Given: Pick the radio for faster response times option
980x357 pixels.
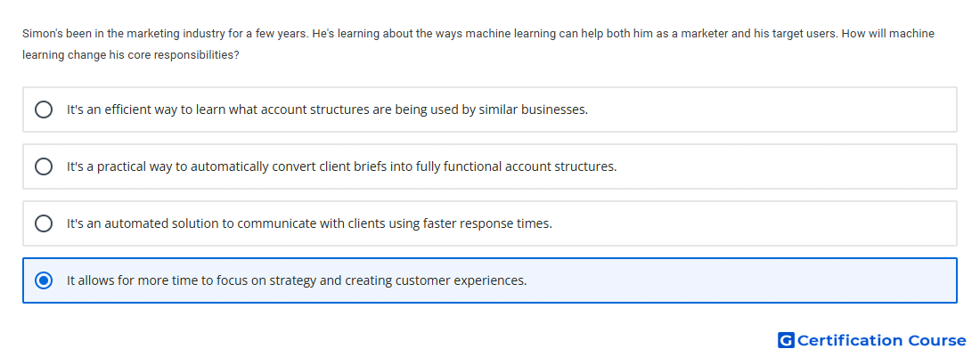Looking at the screenshot, I should tap(44, 223).
